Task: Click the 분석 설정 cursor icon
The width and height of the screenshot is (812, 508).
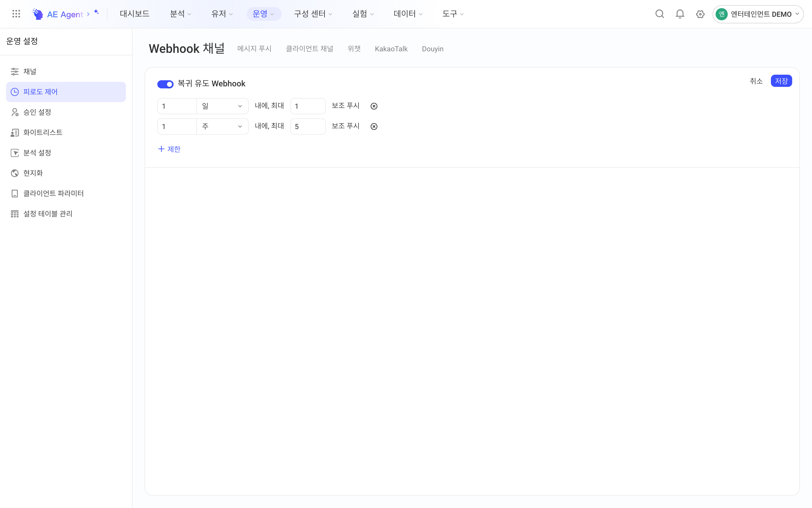Action: pos(15,153)
